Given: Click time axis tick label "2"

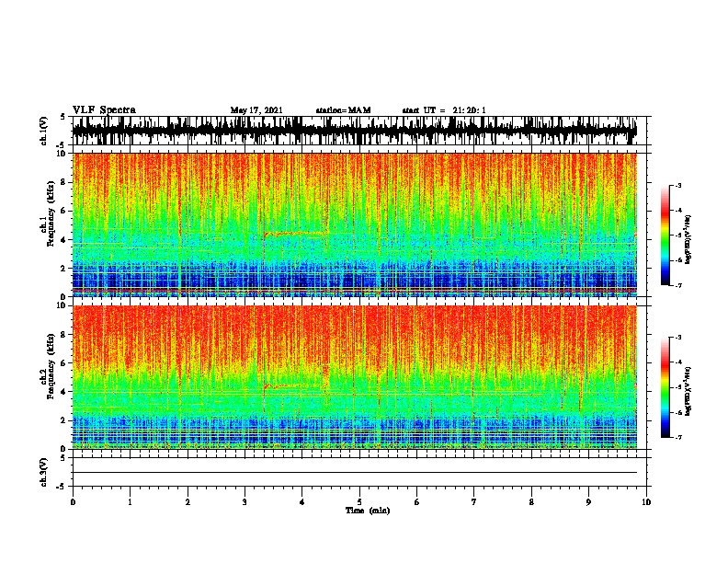Looking at the screenshot, I should [188, 502].
